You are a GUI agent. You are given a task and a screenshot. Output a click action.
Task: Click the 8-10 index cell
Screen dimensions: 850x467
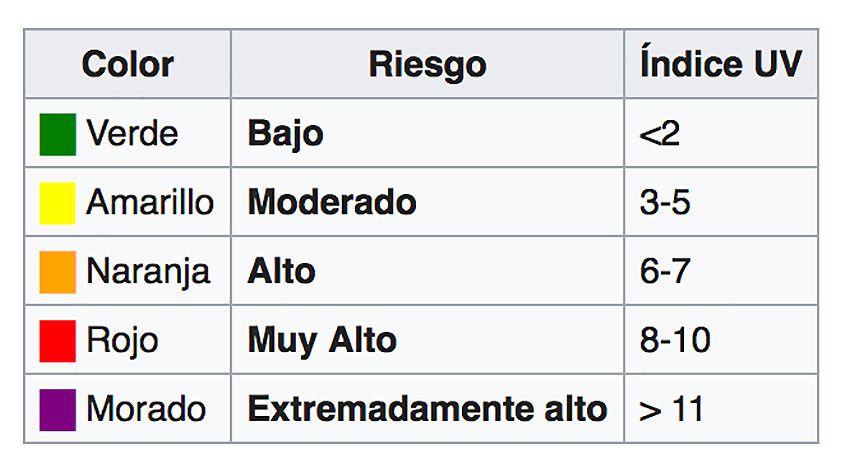pyautogui.click(x=675, y=341)
